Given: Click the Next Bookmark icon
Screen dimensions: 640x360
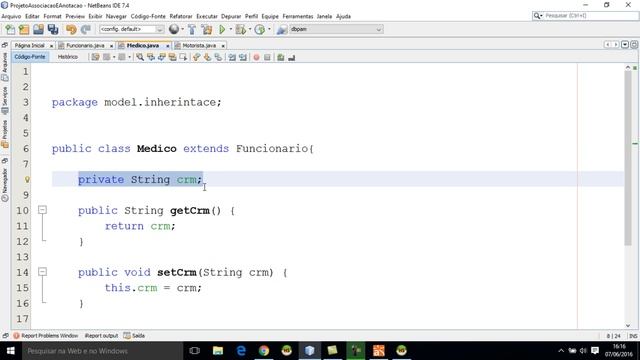Looking at the screenshot, I should tap(207, 58).
